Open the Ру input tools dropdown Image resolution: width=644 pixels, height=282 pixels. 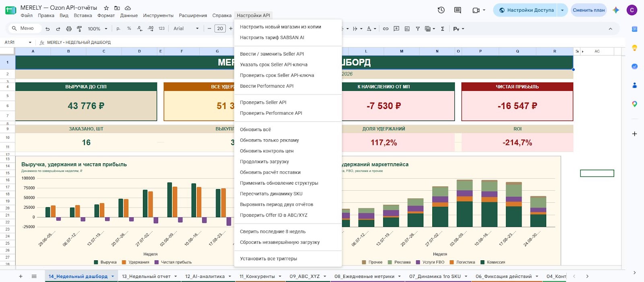click(459, 29)
